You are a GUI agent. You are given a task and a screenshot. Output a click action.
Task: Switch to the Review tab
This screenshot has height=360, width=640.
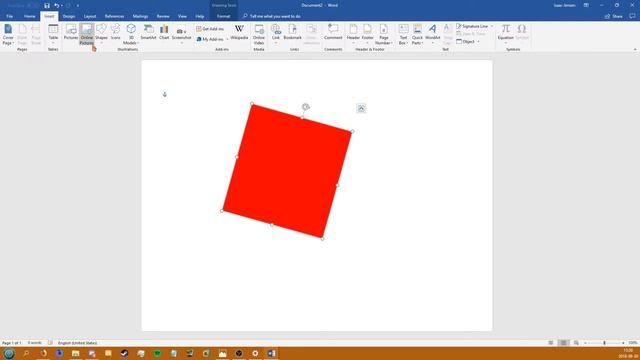coord(163,16)
